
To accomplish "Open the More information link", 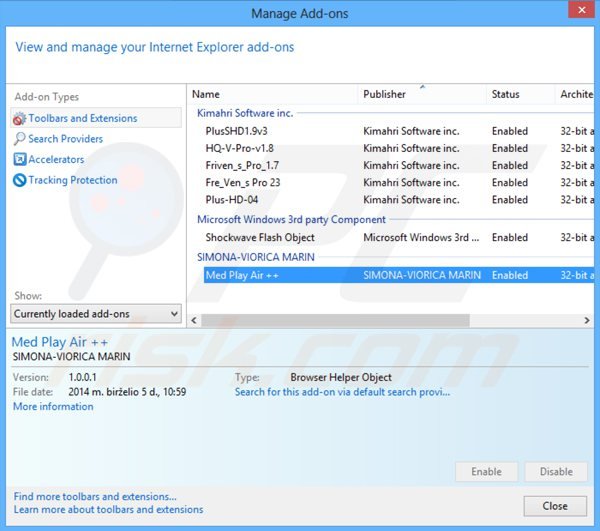I will point(53,407).
